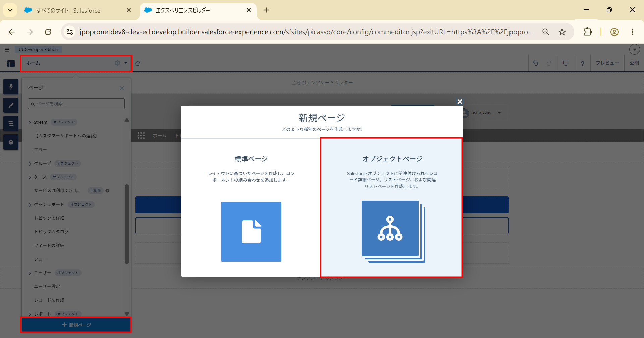Open the ホーム page selector dropdown
Image resolution: width=644 pixels, height=338 pixels.
(x=126, y=63)
